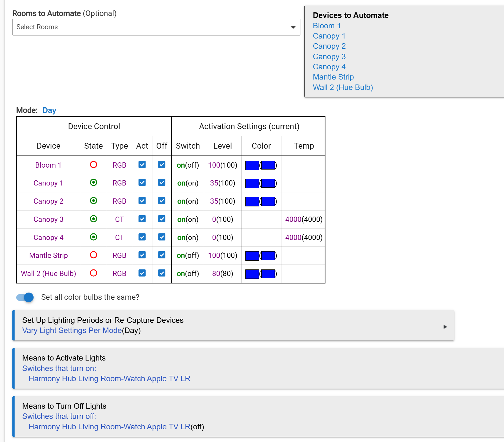
Task: Uncheck the Act checkbox for Bloom 1
Action: [142, 165]
